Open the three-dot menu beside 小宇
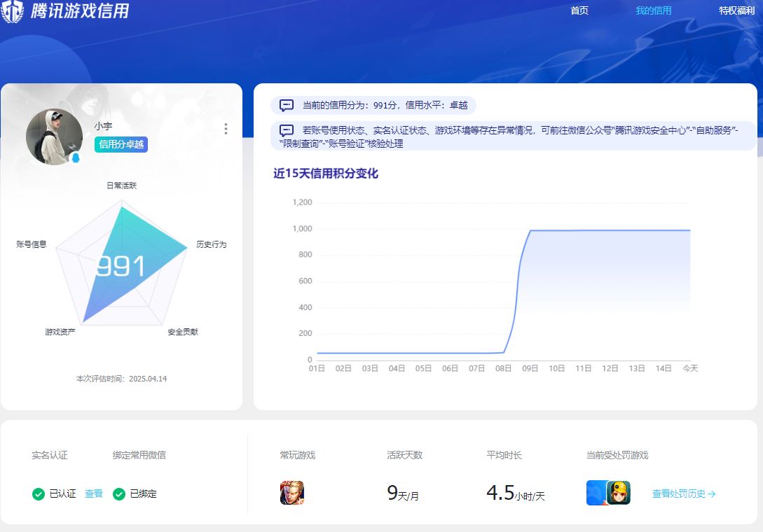 (x=226, y=128)
